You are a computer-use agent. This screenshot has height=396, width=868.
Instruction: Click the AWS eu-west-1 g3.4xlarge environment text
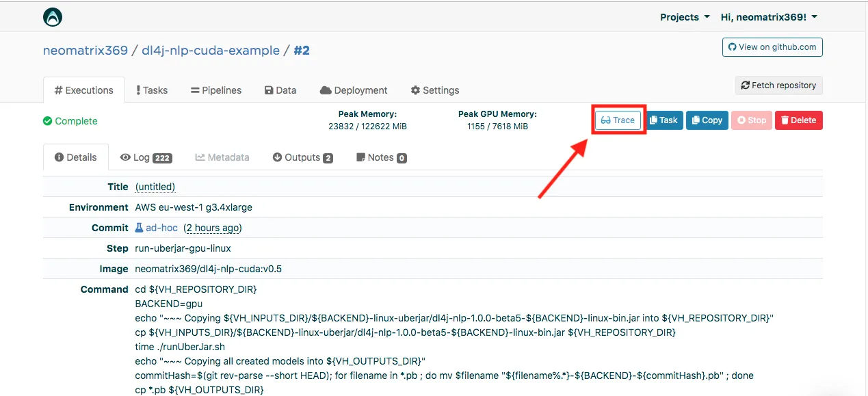pos(194,207)
